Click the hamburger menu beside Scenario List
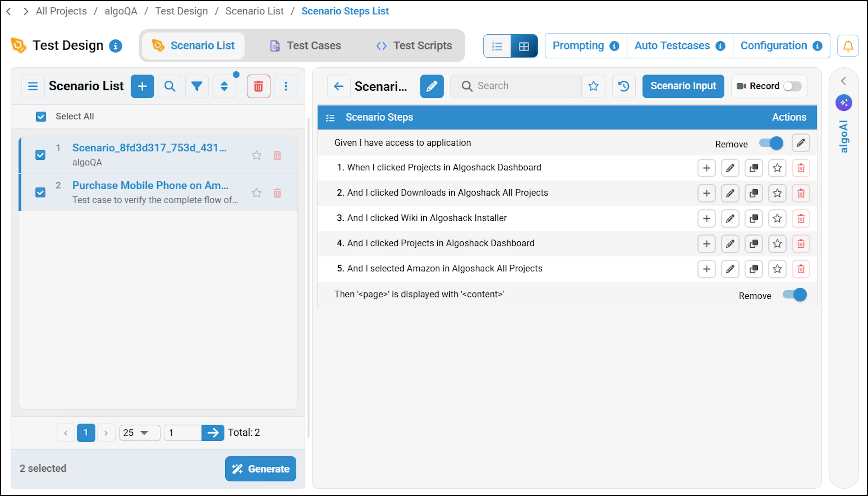Viewport: 868px width, 496px height. 33,86
